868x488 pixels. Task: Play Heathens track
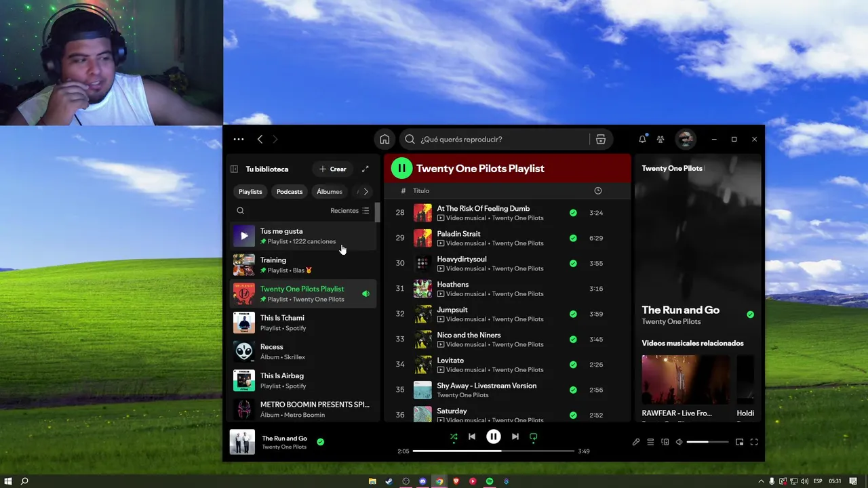(x=507, y=289)
